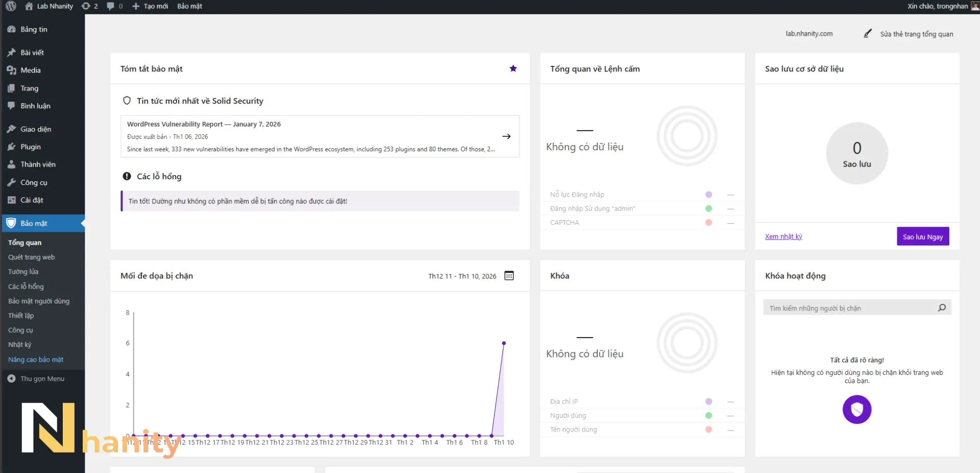Open the Lab Nhanity site home link
Image resolution: width=980 pixels, height=473 pixels.
point(49,6)
